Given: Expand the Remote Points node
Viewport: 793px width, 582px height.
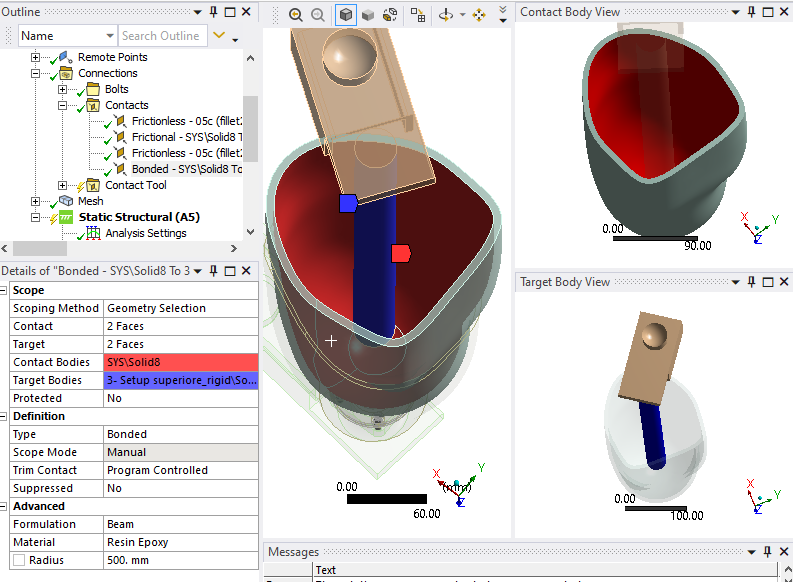Looking at the screenshot, I should click(35, 57).
